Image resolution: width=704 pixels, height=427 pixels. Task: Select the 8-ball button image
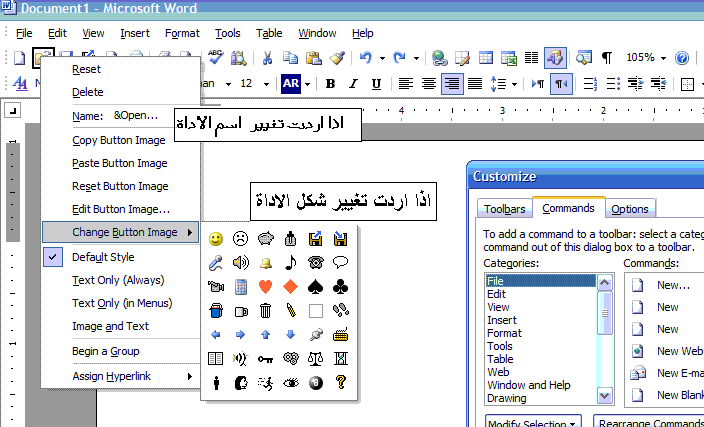click(316, 383)
